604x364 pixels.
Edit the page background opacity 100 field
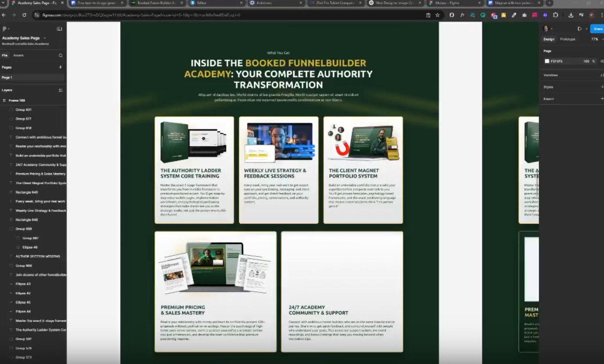(587, 61)
